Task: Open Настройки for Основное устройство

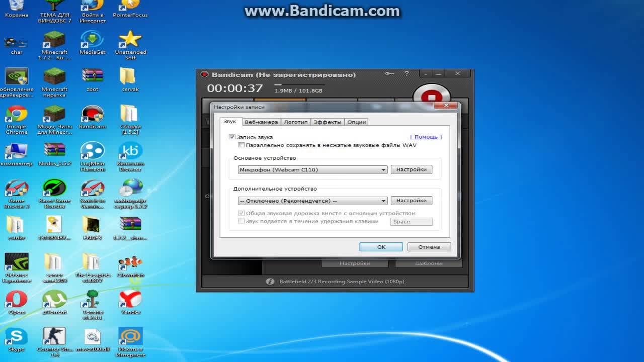Action: 412,169
